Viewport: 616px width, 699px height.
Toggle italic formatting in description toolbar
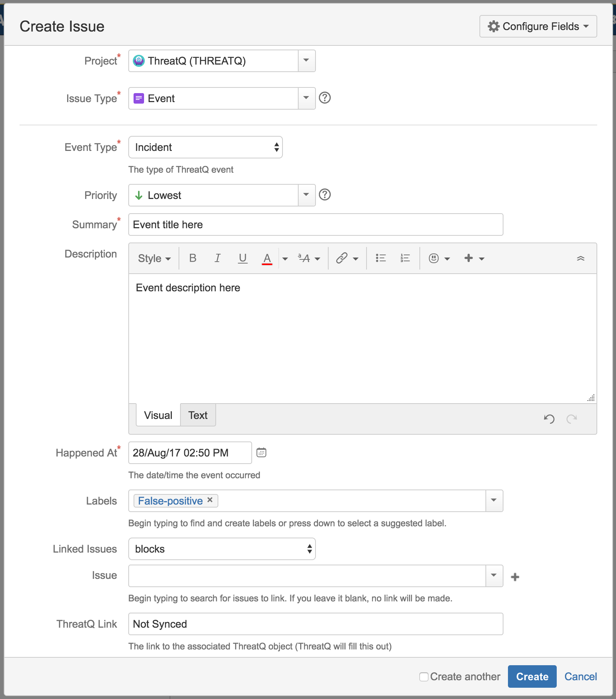[x=218, y=258]
